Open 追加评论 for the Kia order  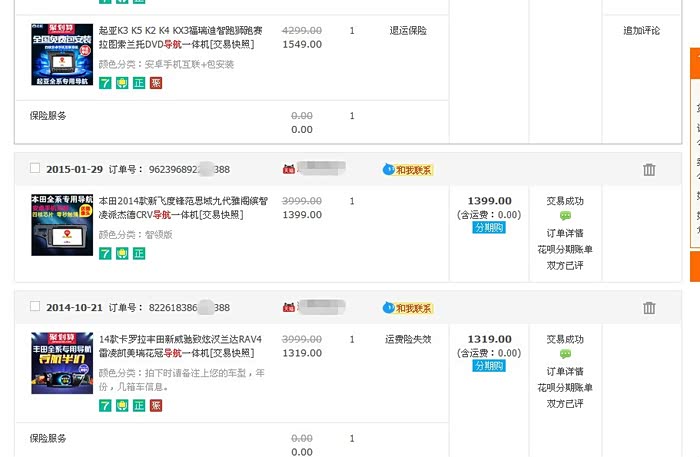[x=641, y=31]
